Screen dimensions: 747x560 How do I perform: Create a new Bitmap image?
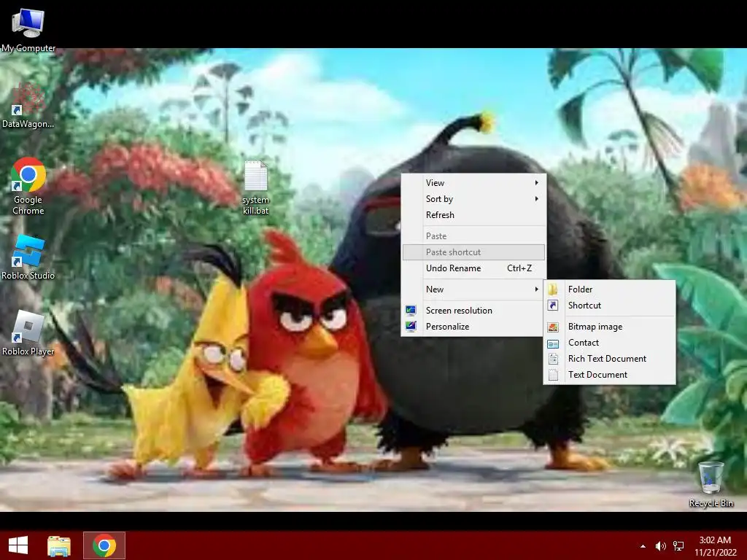click(x=609, y=327)
